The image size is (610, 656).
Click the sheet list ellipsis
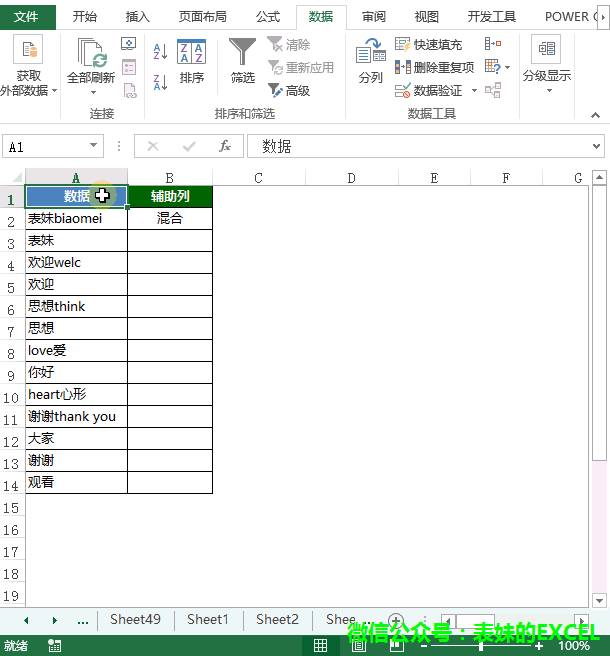[x=83, y=621]
